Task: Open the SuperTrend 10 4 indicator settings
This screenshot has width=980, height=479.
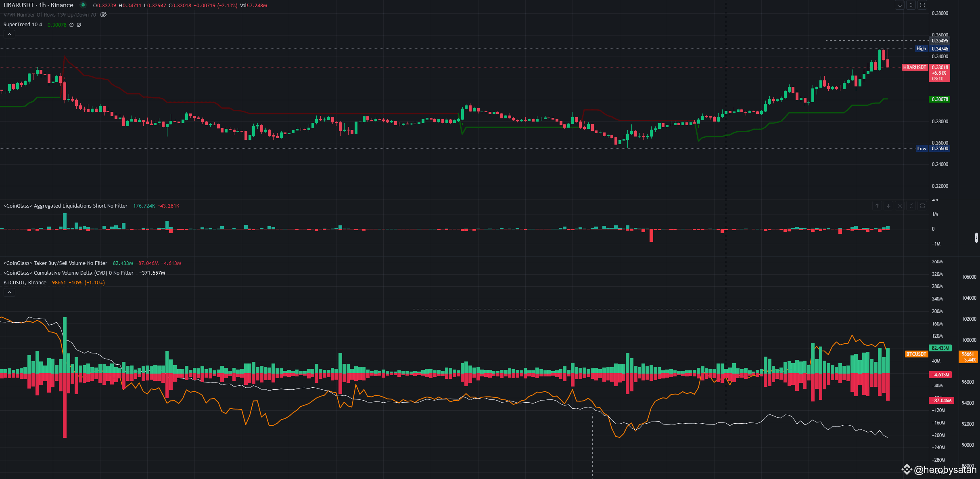Action: click(x=23, y=25)
